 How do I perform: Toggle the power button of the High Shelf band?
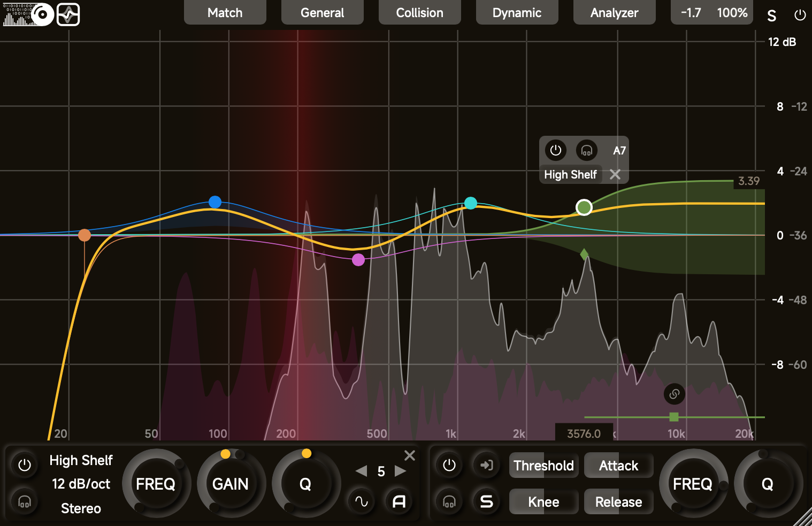[25, 465]
